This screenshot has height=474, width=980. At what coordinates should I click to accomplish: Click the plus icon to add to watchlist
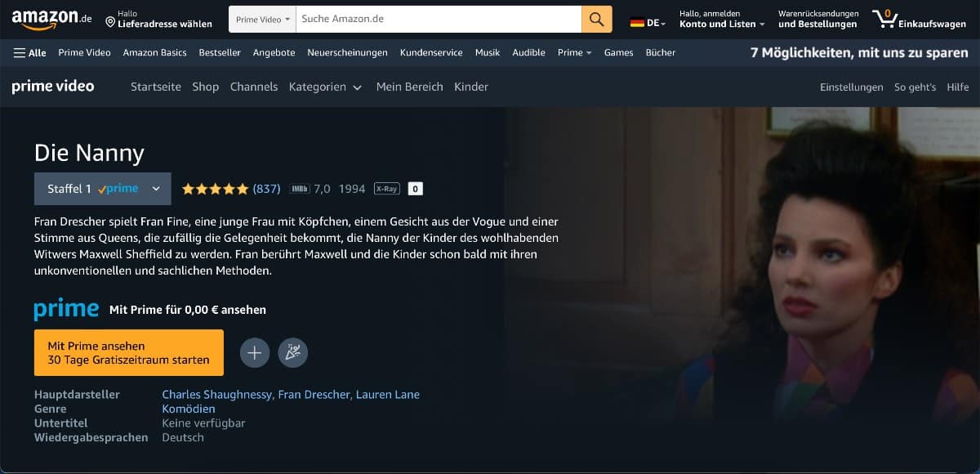[x=254, y=353]
